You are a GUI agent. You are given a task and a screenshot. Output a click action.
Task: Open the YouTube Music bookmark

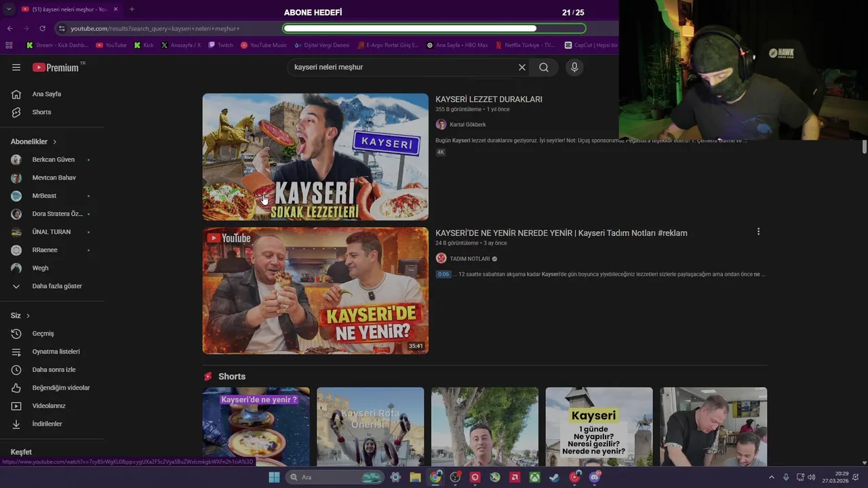click(x=264, y=45)
